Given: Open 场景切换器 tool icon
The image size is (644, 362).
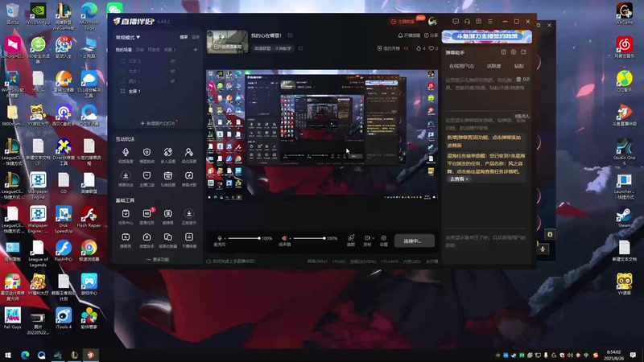Looking at the screenshot, I should point(167,237).
